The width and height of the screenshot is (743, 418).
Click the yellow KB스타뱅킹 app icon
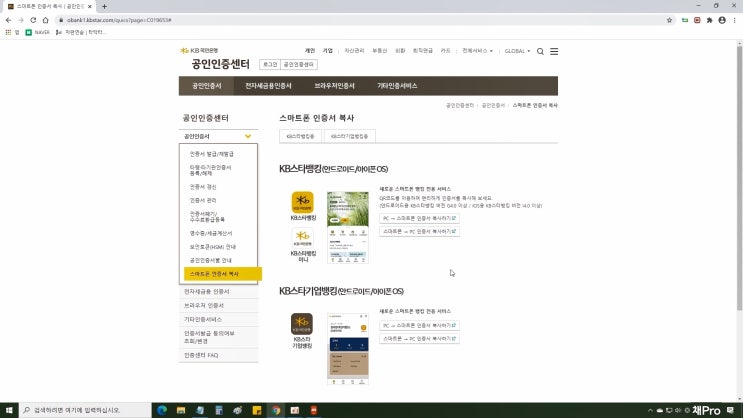point(302,202)
